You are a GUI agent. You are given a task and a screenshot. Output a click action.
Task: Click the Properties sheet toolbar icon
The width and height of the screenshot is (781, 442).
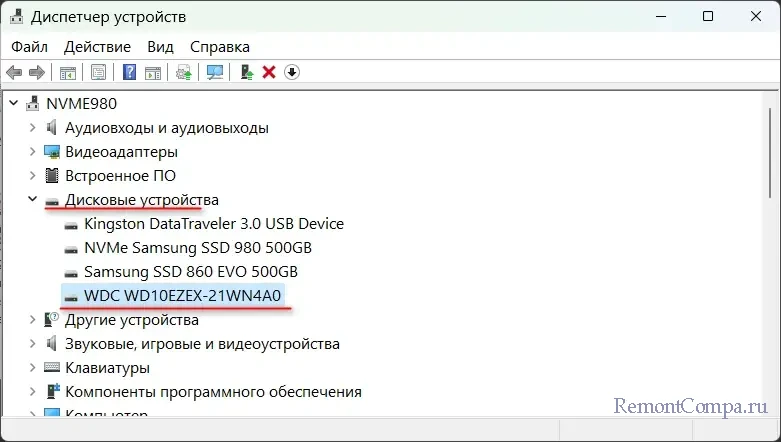pyautogui.click(x=98, y=72)
